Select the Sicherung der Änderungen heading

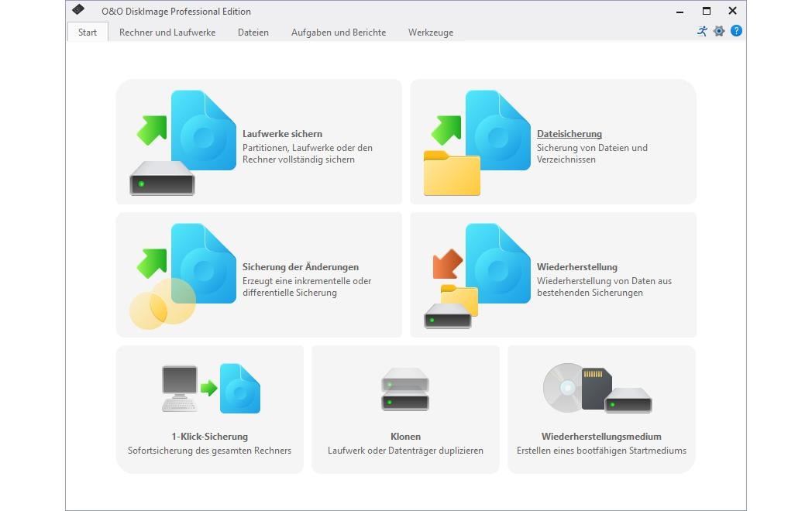click(x=301, y=266)
